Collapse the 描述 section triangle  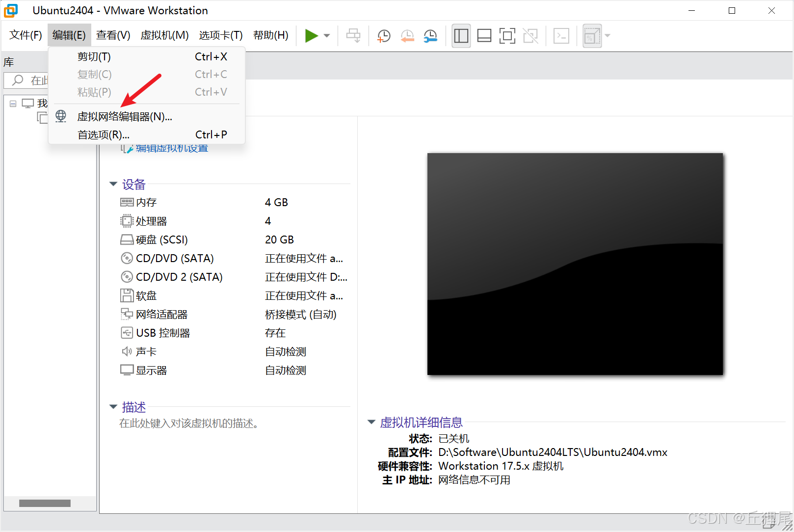tap(113, 407)
